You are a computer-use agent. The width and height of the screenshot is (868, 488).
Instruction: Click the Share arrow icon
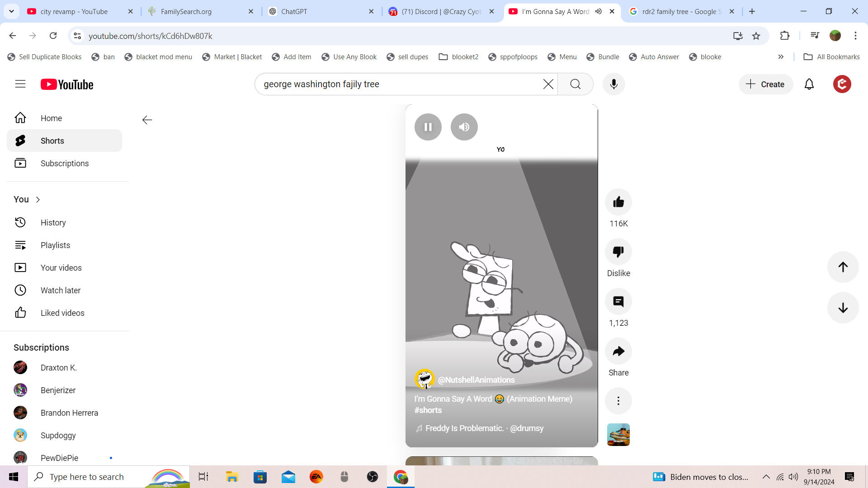point(618,351)
